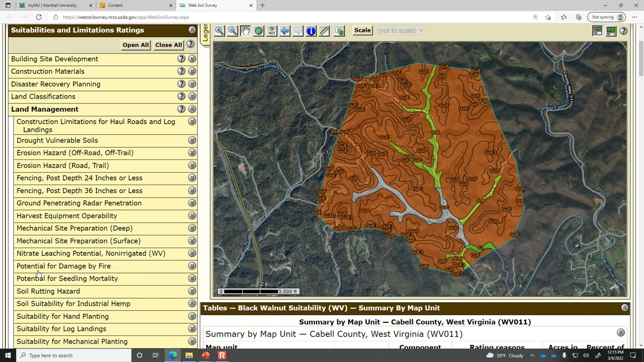Click the Windows Start button
Screen dimensions: 644x362
[8, 355]
